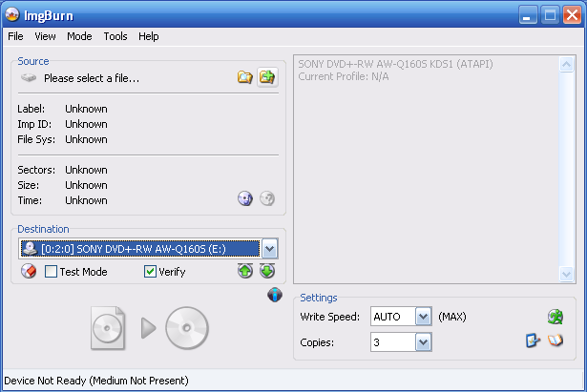This screenshot has height=392, width=587.
Task: Eject tray with the green up arrow
Action: click(x=245, y=271)
